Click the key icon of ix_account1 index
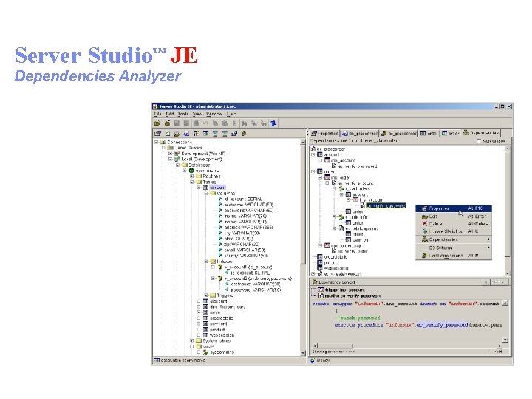Viewport: 532px width, 399px height. [x=220, y=267]
